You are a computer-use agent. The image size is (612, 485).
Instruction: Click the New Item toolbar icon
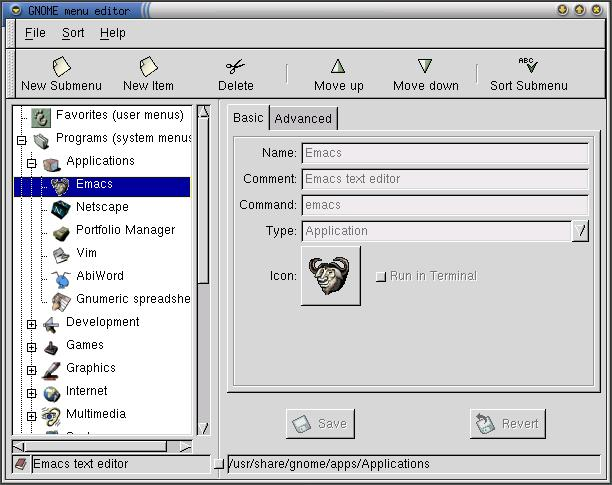point(148,66)
